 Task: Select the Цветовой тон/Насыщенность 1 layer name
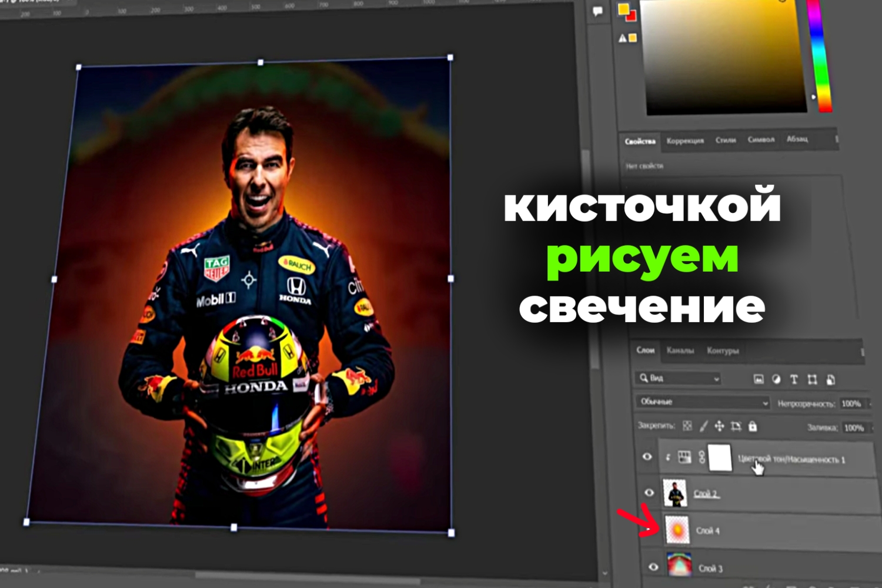(x=791, y=459)
